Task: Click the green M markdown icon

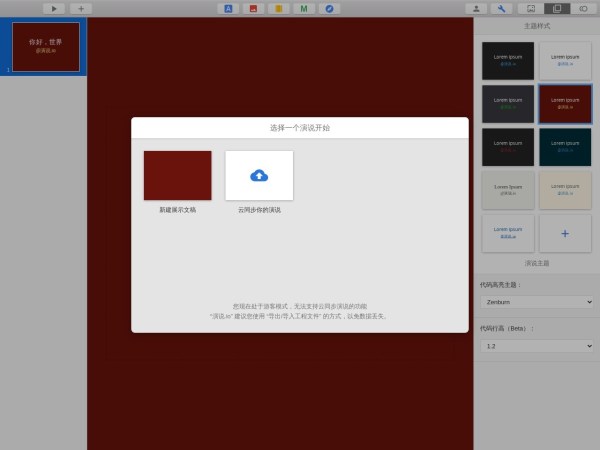Action: [x=304, y=8]
